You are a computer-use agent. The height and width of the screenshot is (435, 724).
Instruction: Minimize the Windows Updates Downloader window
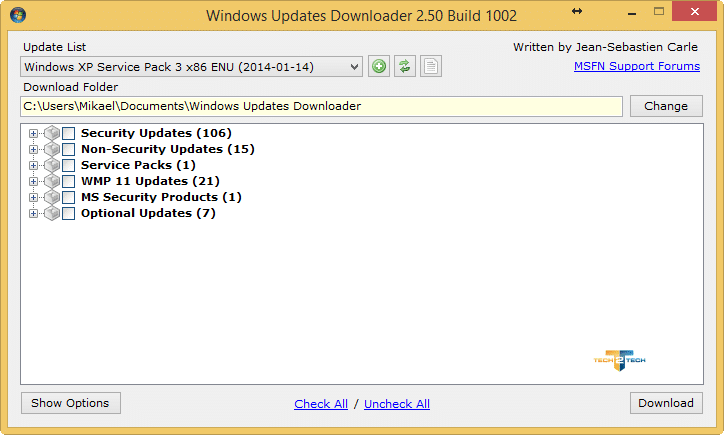tap(632, 14)
